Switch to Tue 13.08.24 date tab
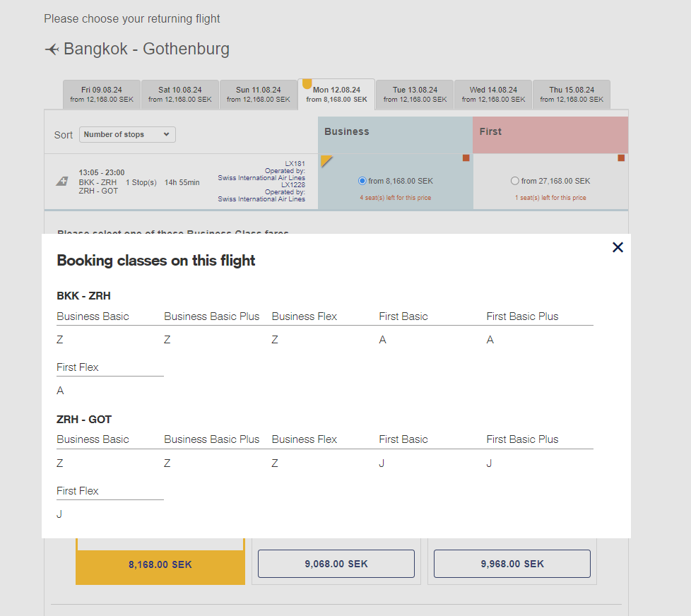691x616 pixels. (x=415, y=95)
